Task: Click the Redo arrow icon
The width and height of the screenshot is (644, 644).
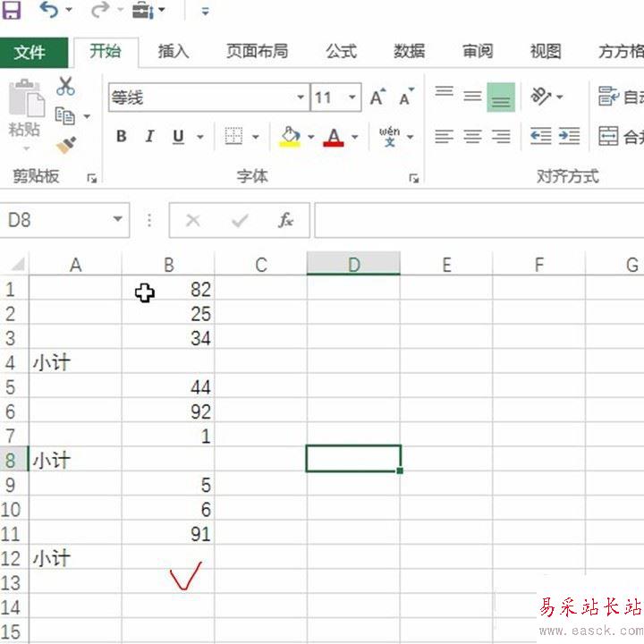Action: click(100, 10)
